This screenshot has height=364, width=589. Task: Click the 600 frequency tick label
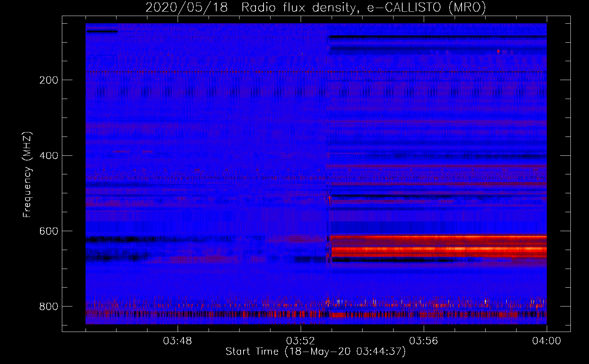48,232
